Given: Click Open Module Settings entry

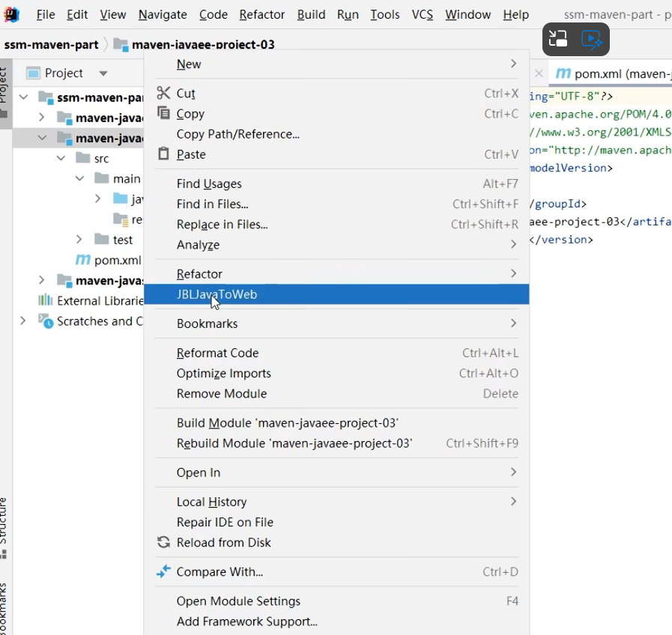Looking at the screenshot, I should tap(238, 601).
